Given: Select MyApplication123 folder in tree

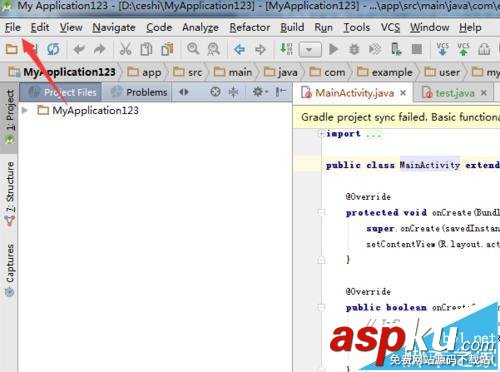Looking at the screenshot, I should 88,110.
